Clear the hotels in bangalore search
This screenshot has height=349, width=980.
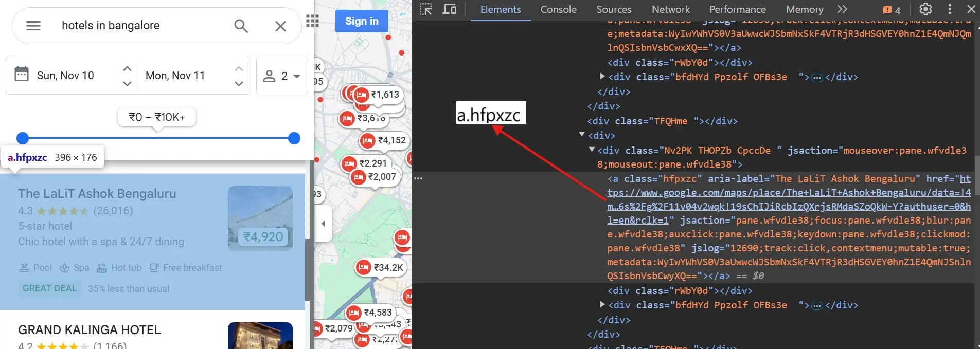(280, 26)
